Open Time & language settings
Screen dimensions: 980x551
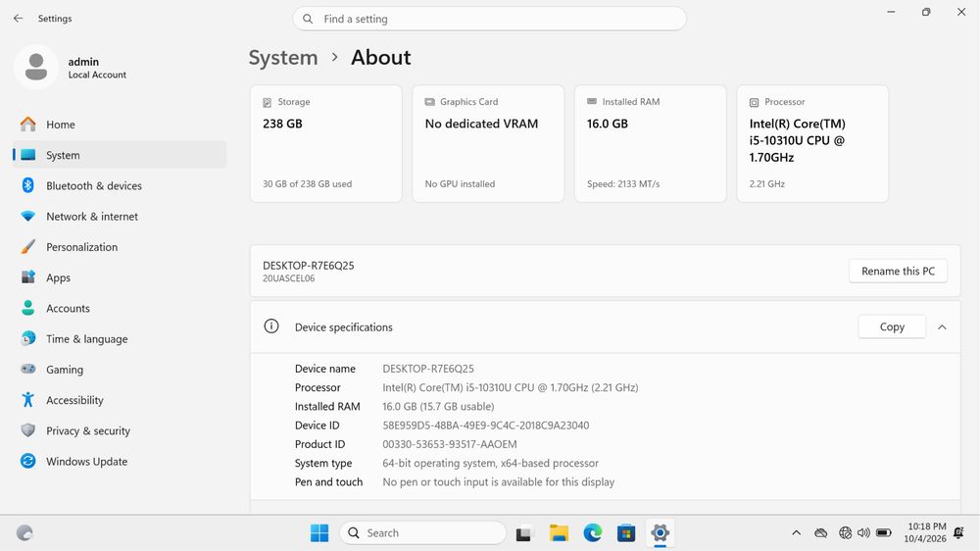click(120, 339)
